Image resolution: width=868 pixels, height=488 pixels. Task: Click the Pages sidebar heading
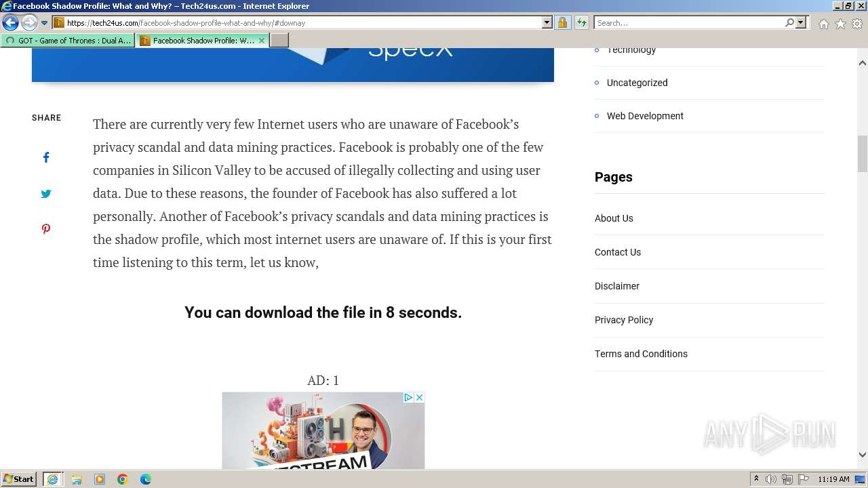[614, 177]
